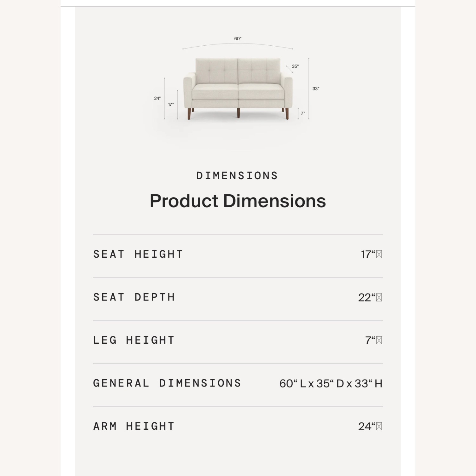Click the DIMENSIONS section heading
The width and height of the screenshot is (476, 476).
tap(237, 176)
